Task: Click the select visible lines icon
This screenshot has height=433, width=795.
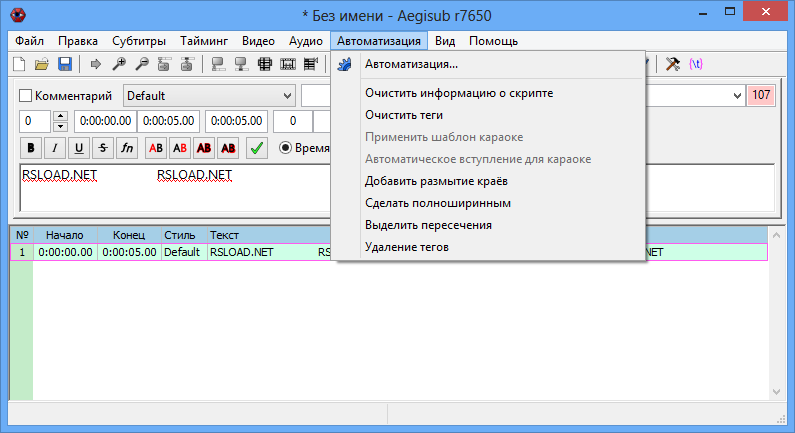Action: pos(265,64)
